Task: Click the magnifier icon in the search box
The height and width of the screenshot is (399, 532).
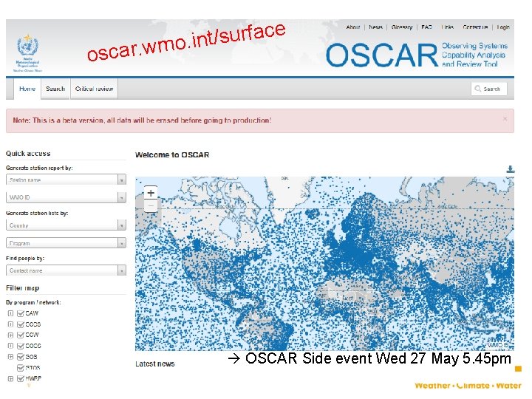Action: click(478, 89)
